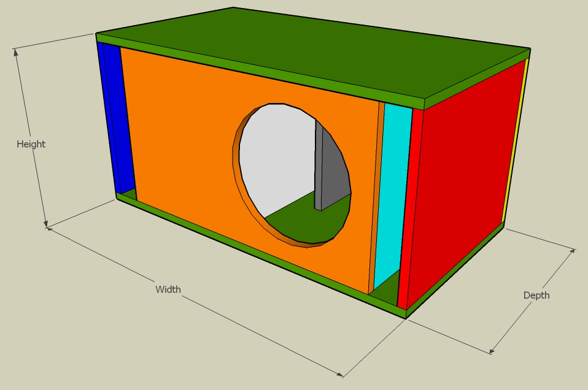588x390 pixels.
Task: Click the light grey interior back wall
Action: 276,153
